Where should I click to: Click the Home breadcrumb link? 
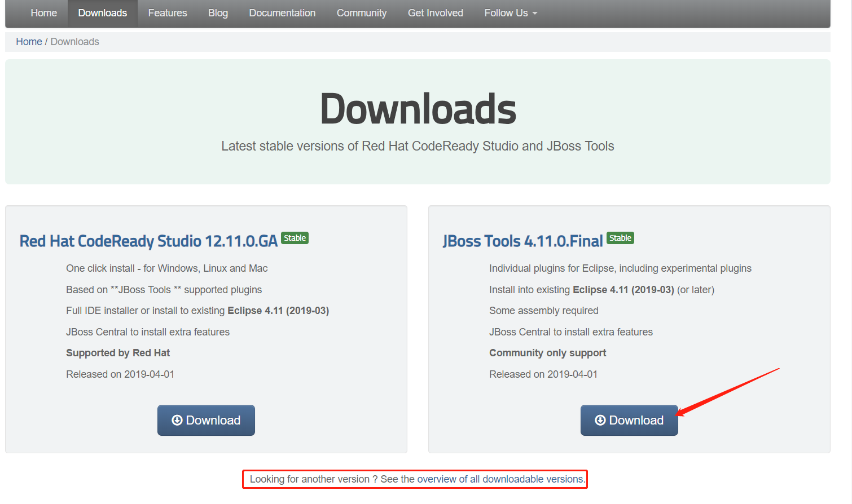[x=29, y=42]
